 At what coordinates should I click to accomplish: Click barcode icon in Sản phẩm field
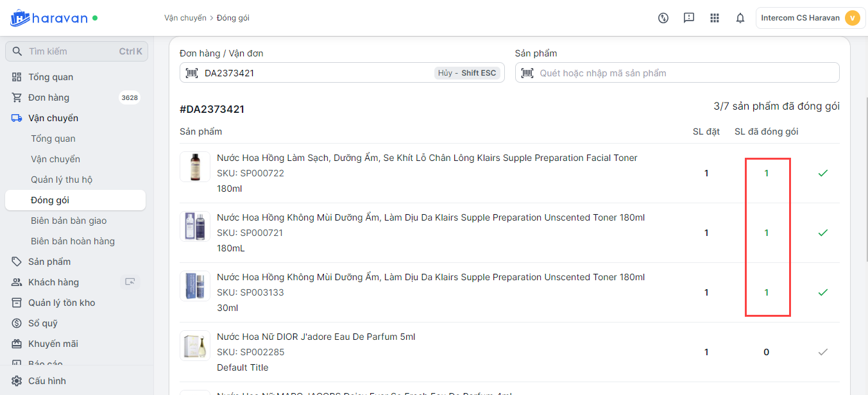[527, 73]
